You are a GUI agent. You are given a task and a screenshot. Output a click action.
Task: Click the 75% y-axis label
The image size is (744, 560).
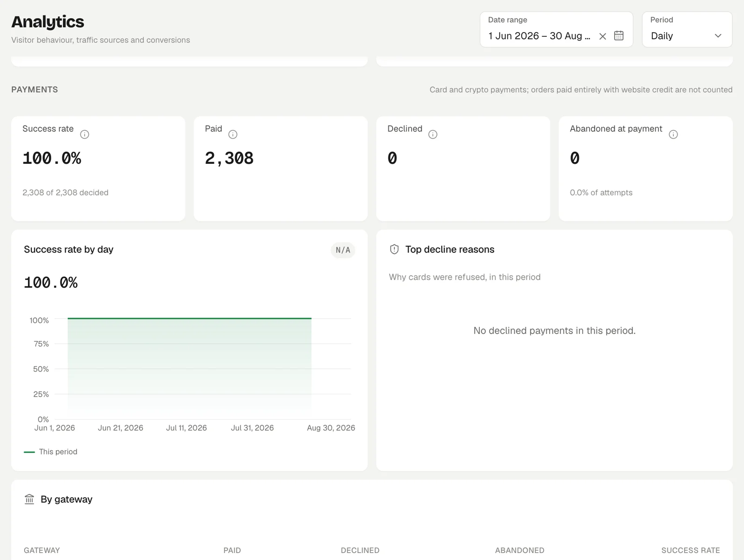pyautogui.click(x=41, y=344)
